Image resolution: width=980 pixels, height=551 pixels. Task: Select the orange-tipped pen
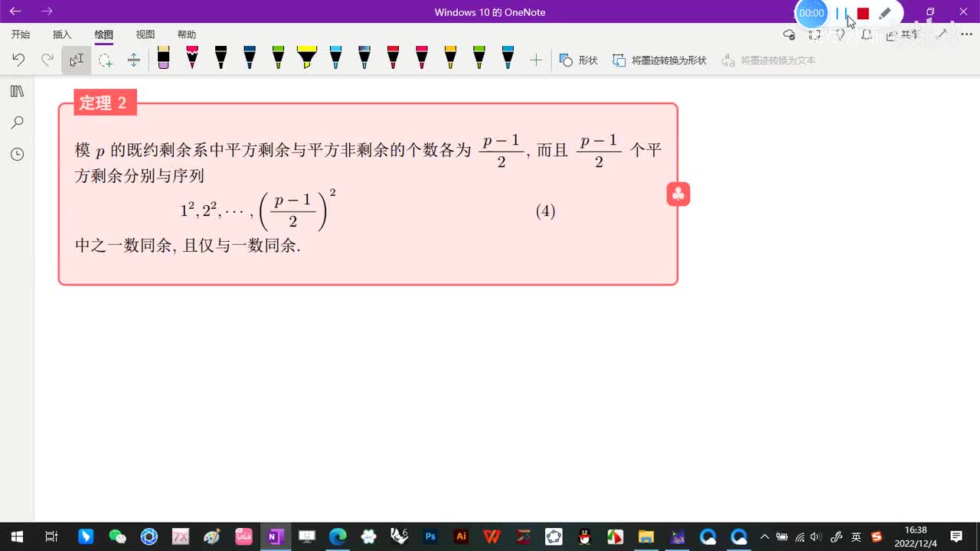[x=450, y=58]
